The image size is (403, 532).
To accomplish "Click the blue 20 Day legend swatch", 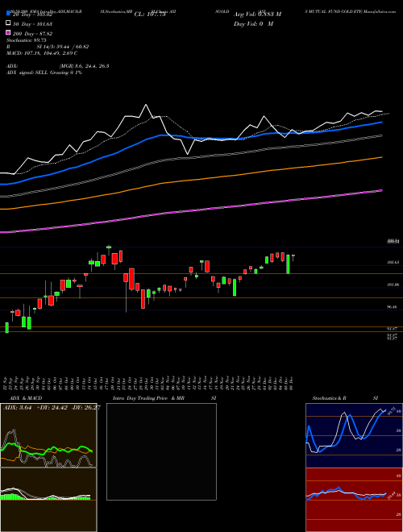I will point(9,14).
